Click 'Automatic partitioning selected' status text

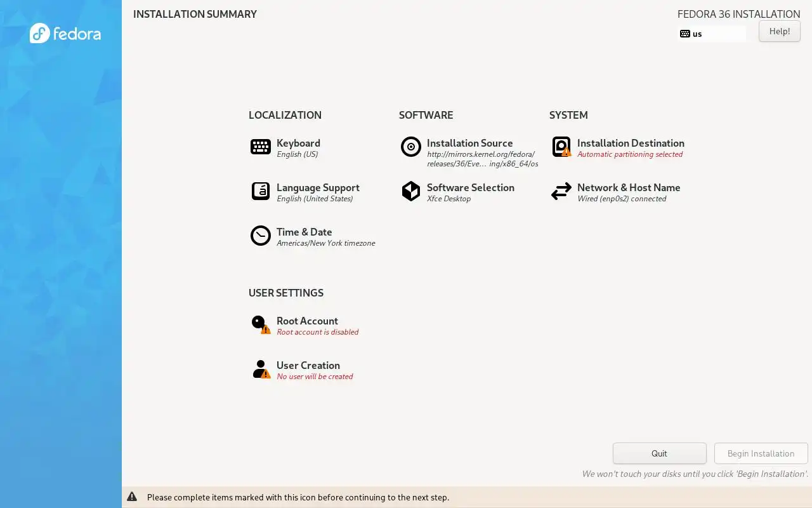[630, 154]
